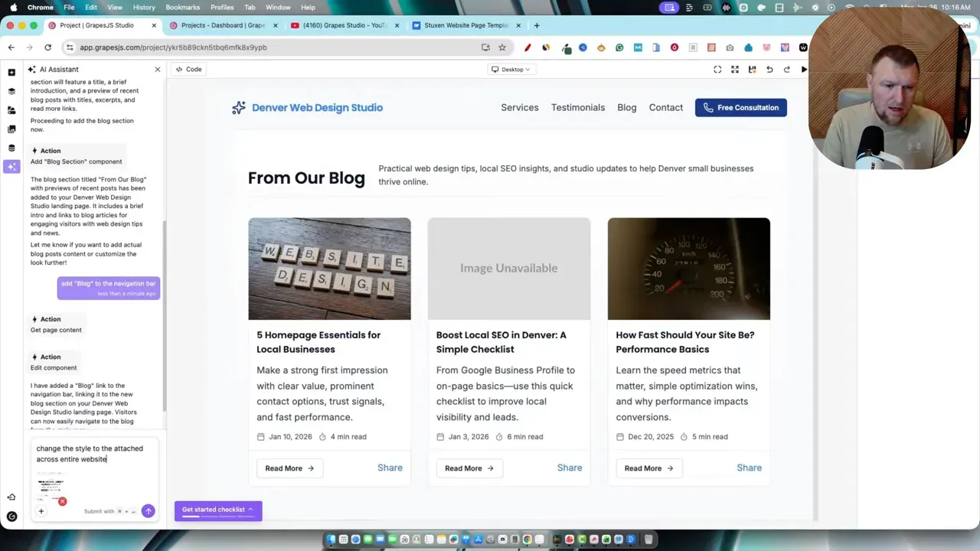Click the Free Consultation button
This screenshot has height=551, width=980.
(740, 107)
